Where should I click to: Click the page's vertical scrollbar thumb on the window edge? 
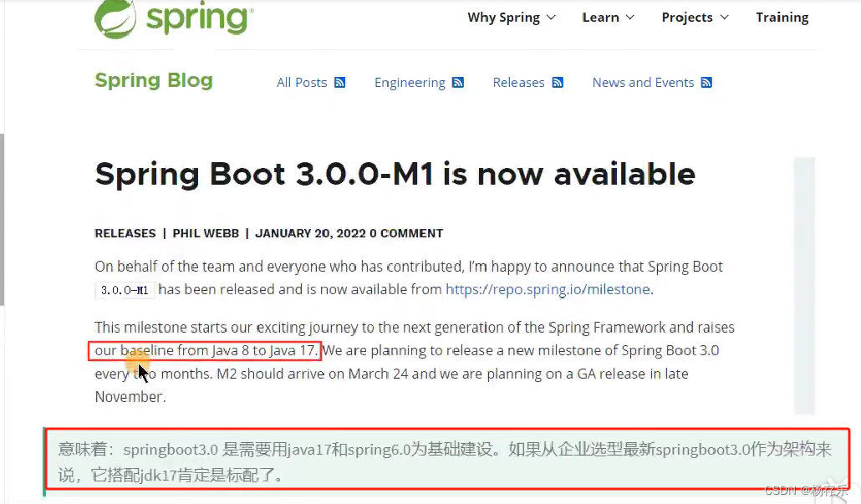(x=3, y=220)
